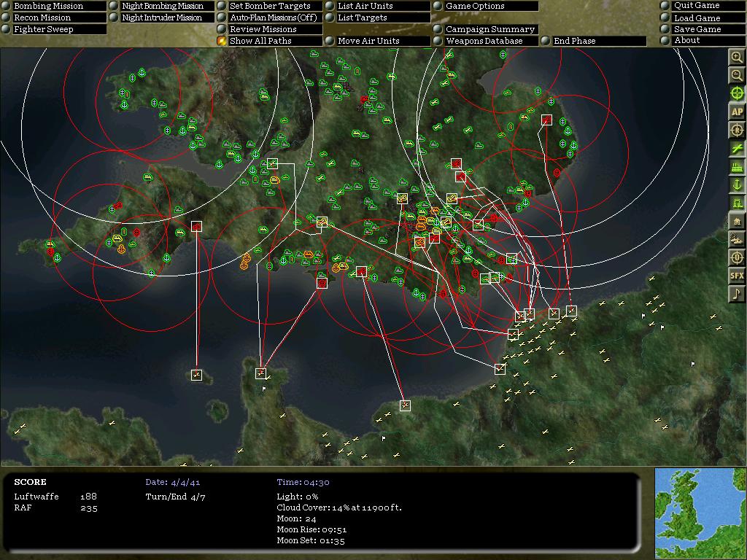Click the Moon Set: 01:35 text

point(311,540)
